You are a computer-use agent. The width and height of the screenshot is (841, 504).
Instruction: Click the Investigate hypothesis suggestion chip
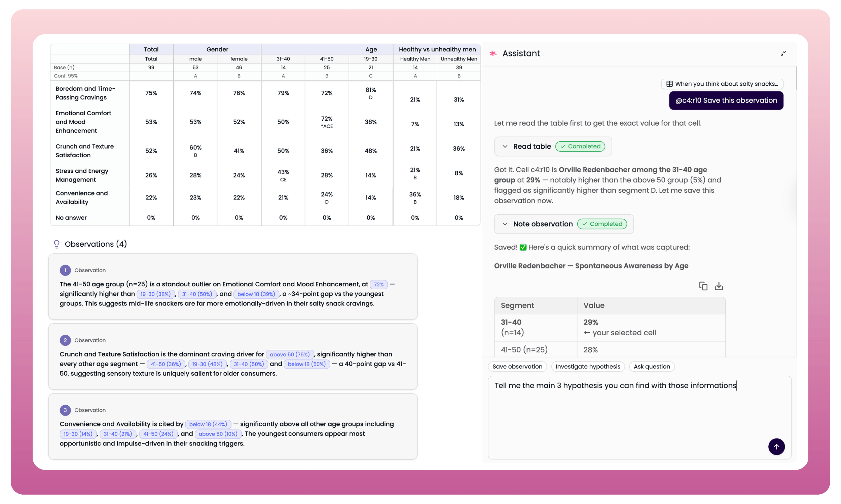587,367
